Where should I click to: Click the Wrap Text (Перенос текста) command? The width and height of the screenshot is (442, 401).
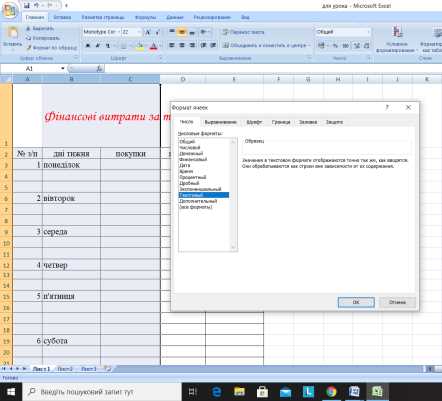(x=243, y=32)
